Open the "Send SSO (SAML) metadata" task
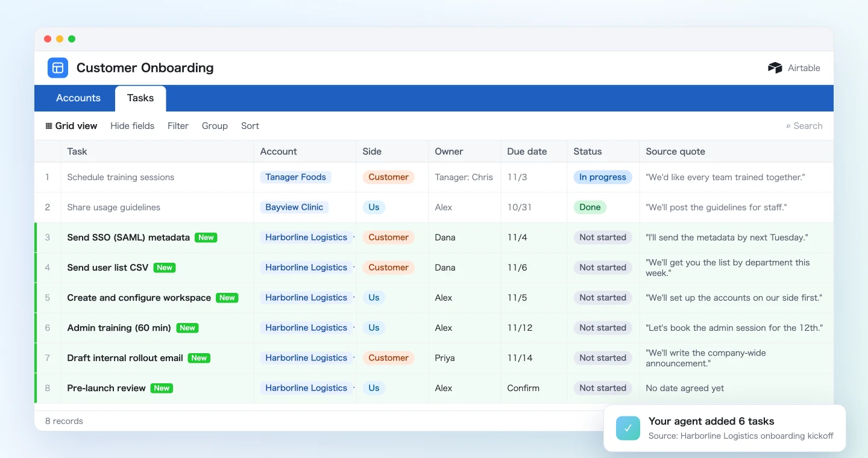This screenshot has width=868, height=458. 128,237
